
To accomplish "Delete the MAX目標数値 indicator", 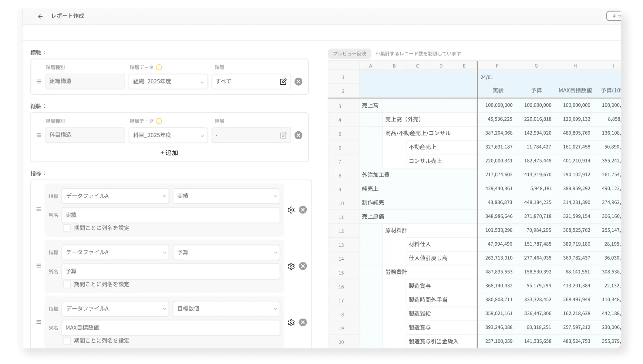I will tap(303, 322).
